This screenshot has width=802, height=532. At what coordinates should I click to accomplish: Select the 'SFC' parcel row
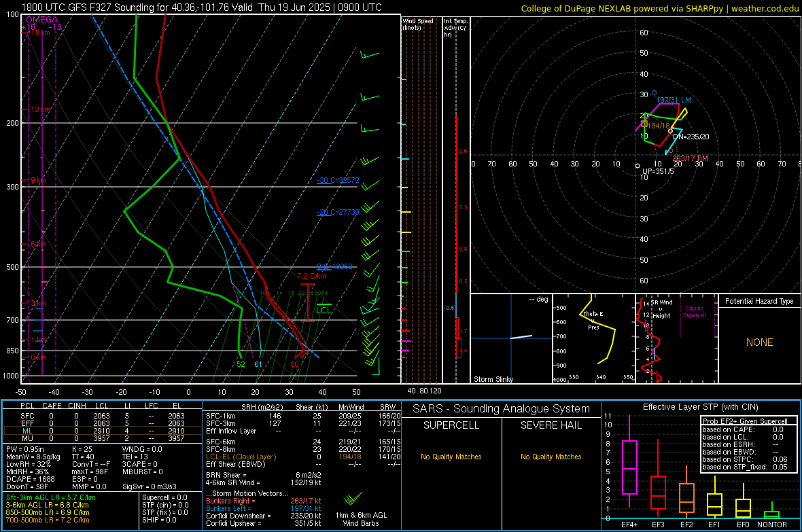click(103, 416)
